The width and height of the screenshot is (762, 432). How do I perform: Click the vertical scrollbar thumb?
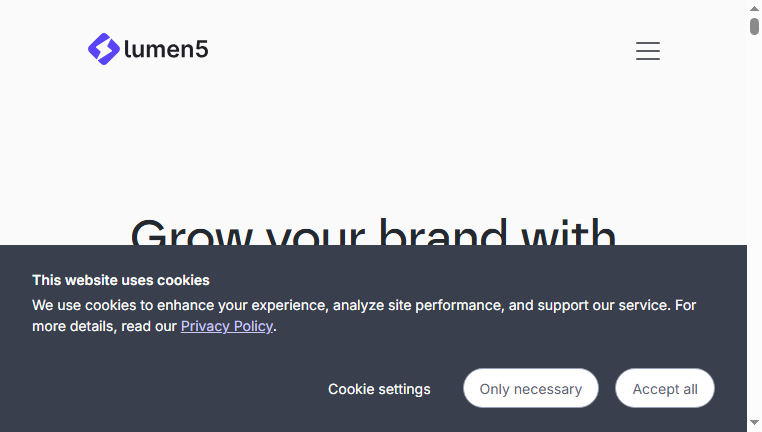[754, 26]
